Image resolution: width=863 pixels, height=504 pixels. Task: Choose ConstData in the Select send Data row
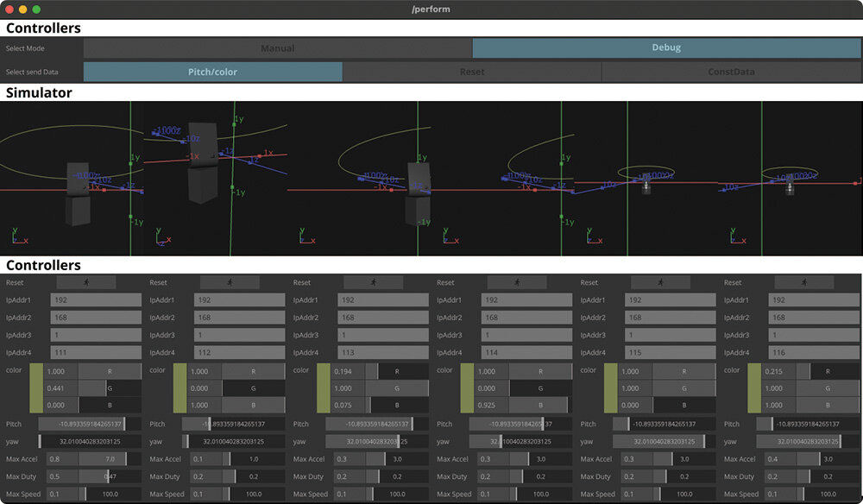731,72
